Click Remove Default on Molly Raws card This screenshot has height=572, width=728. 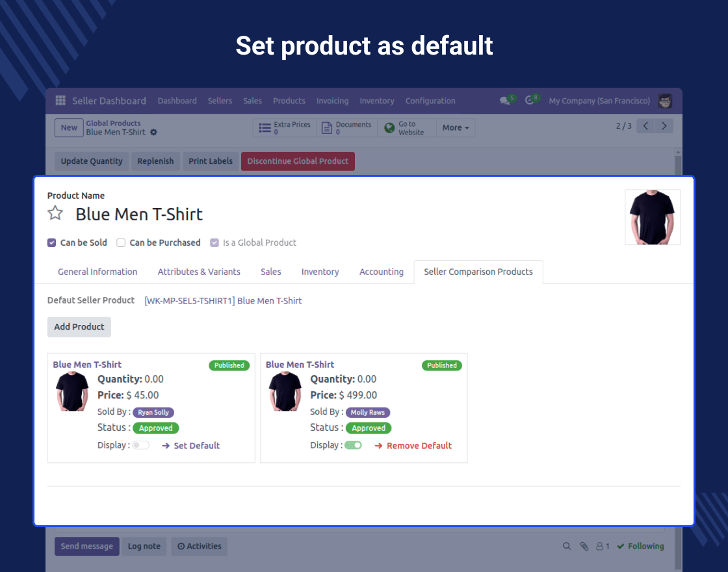click(413, 446)
